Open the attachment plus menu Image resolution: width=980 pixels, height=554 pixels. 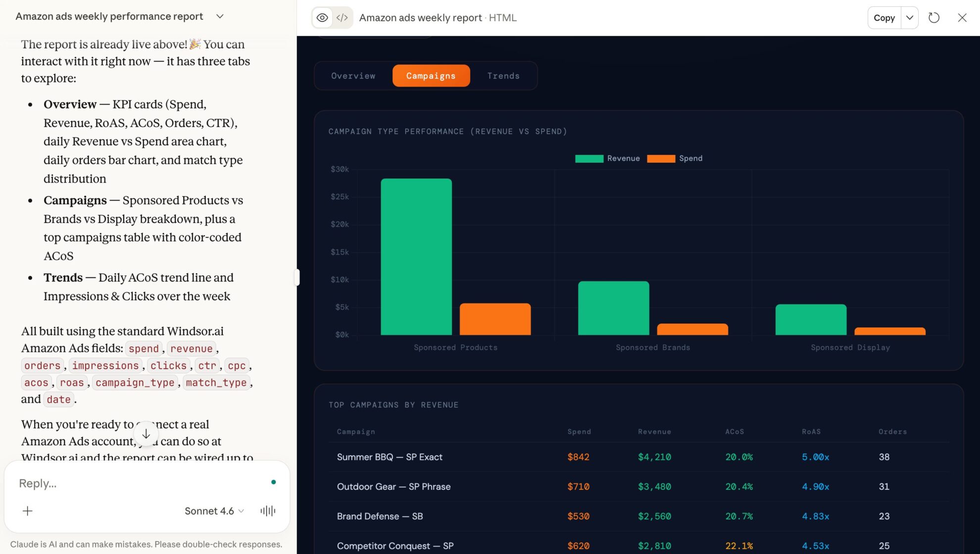pos(28,511)
